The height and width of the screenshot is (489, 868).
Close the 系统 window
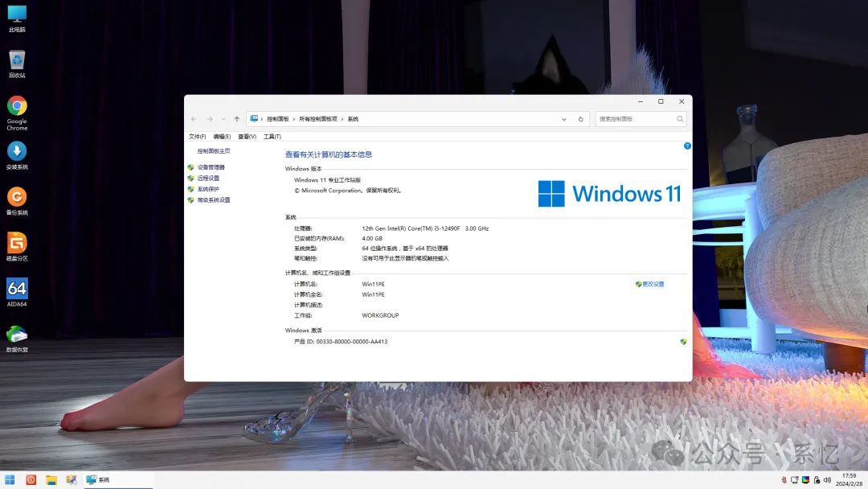[682, 102]
